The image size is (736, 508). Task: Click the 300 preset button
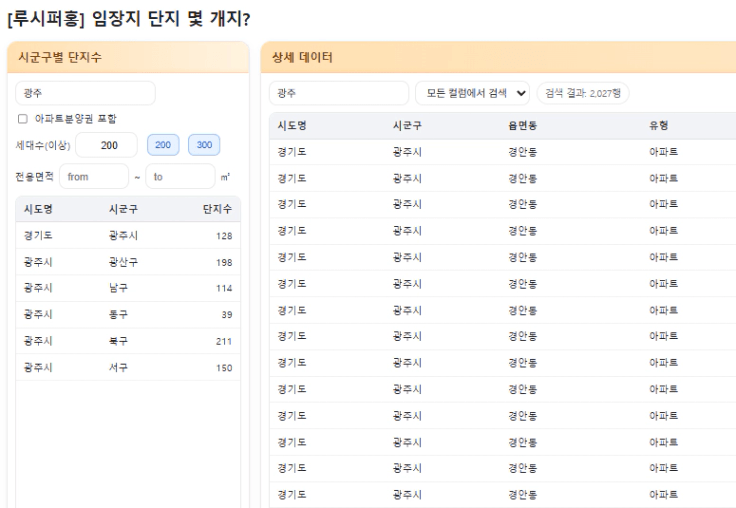pyautogui.click(x=204, y=145)
